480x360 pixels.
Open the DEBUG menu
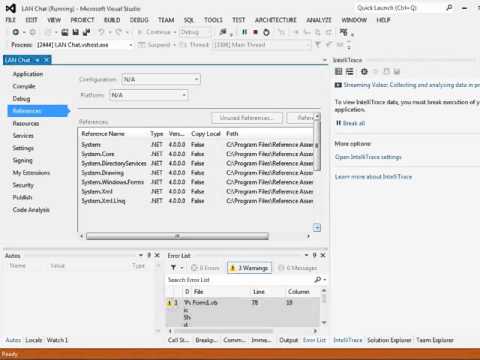click(139, 20)
